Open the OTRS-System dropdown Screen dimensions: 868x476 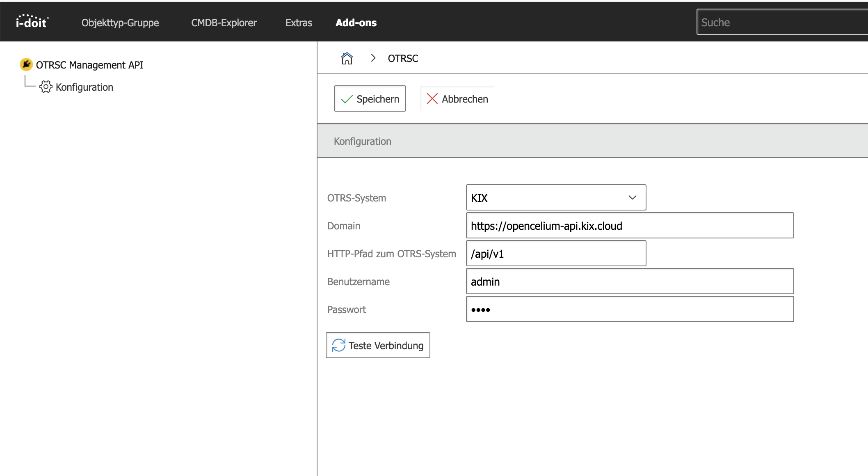coord(556,197)
